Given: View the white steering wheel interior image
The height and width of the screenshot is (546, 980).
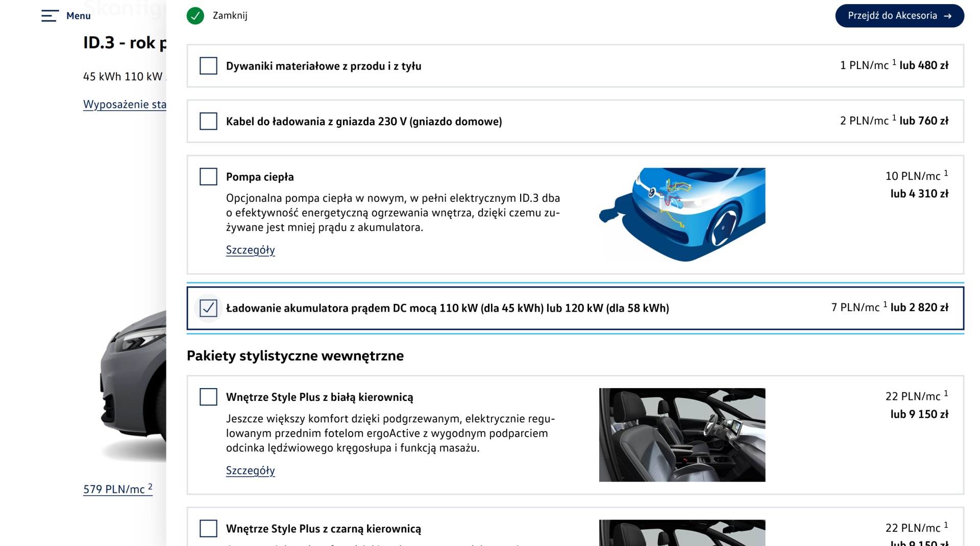Looking at the screenshot, I should tap(682, 435).
